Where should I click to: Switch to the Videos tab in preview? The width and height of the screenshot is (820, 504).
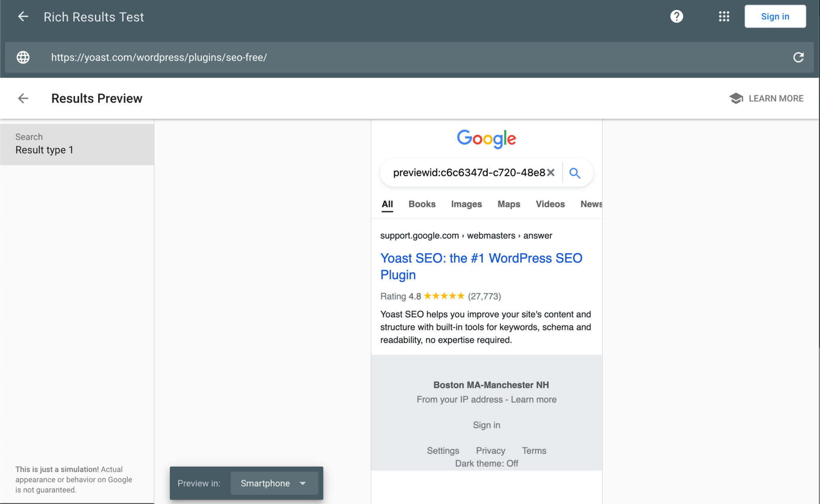[x=550, y=204]
